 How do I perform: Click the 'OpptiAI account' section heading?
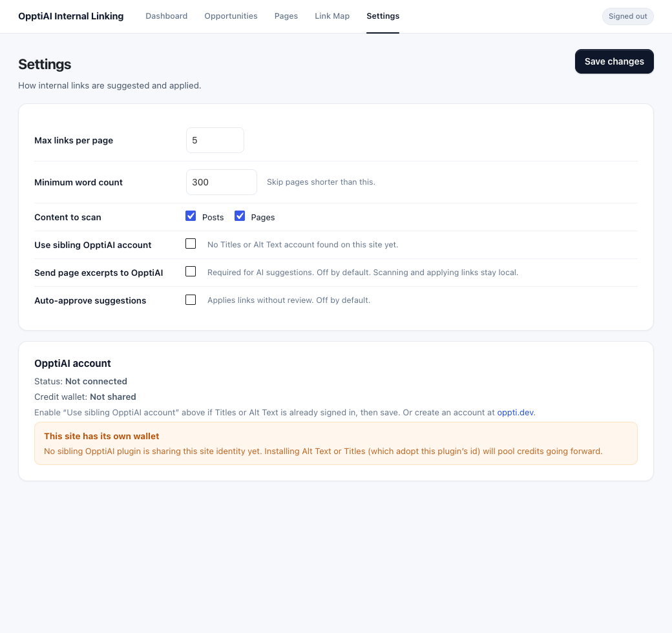tap(72, 364)
